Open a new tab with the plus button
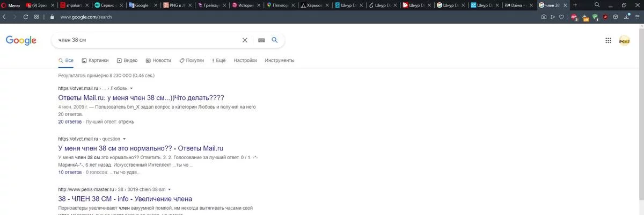Image resolution: width=644 pixels, height=215 pixels. (x=575, y=5)
